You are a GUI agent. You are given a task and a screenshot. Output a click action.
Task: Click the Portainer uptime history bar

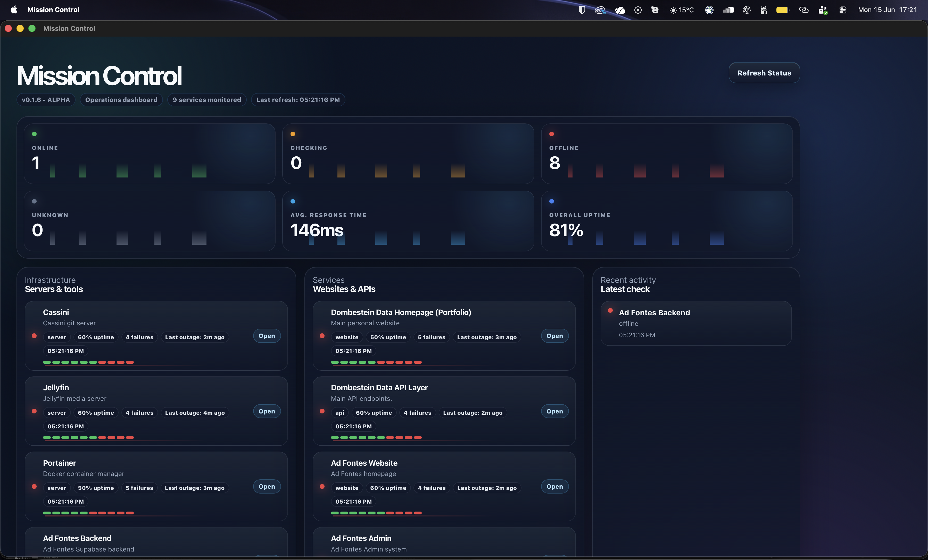[x=88, y=513]
